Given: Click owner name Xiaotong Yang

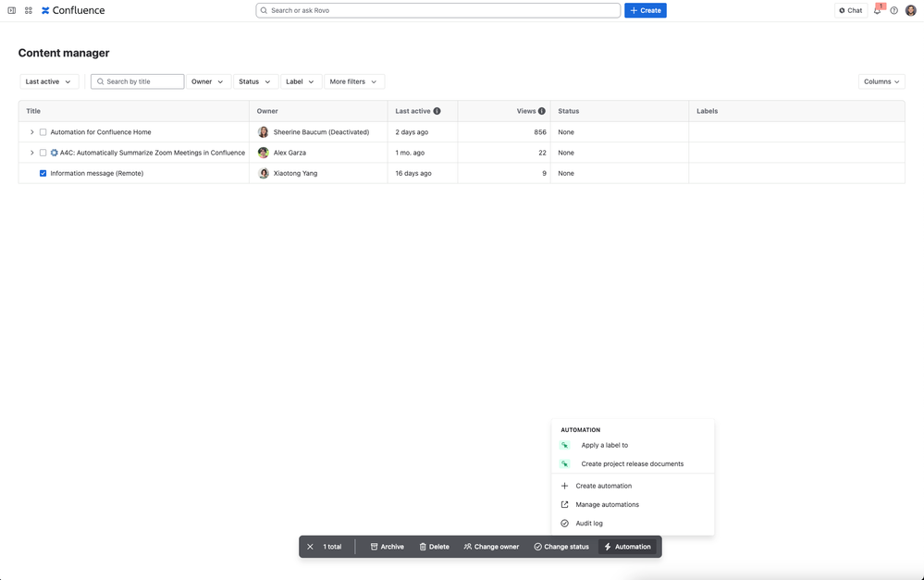Looking at the screenshot, I should (295, 173).
